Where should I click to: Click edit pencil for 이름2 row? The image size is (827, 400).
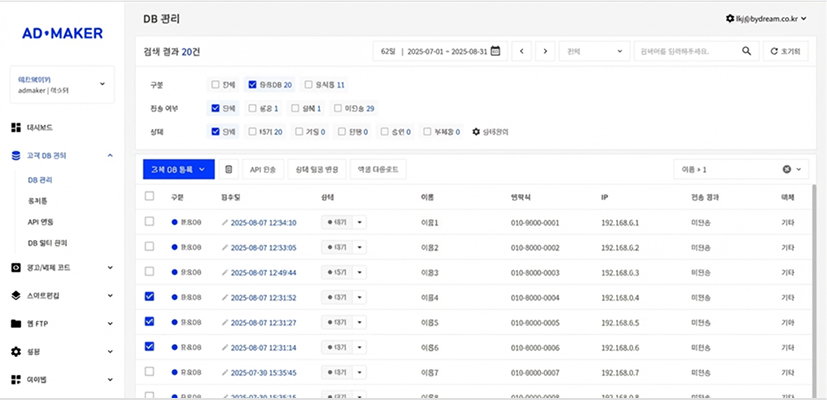point(225,247)
